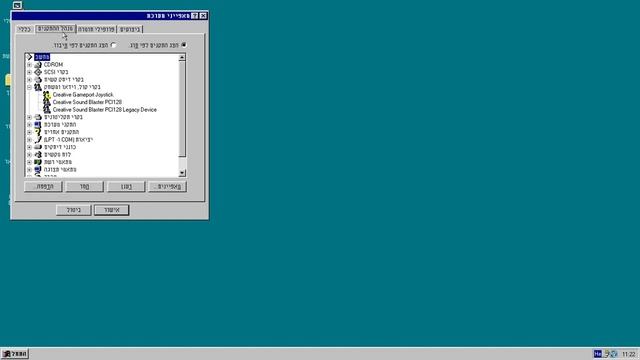Expand the network adapters node

coord(29,162)
